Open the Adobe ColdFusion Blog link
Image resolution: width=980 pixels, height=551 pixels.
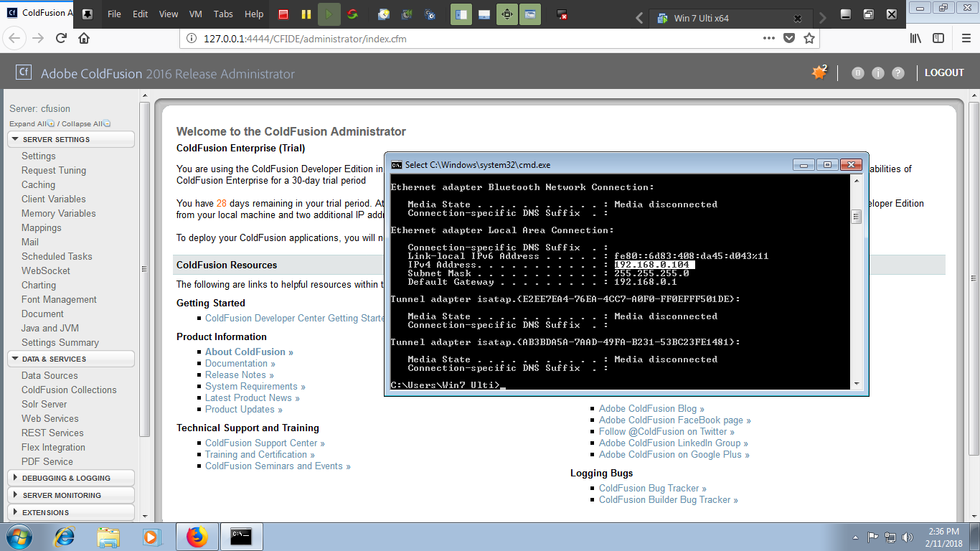click(x=651, y=408)
